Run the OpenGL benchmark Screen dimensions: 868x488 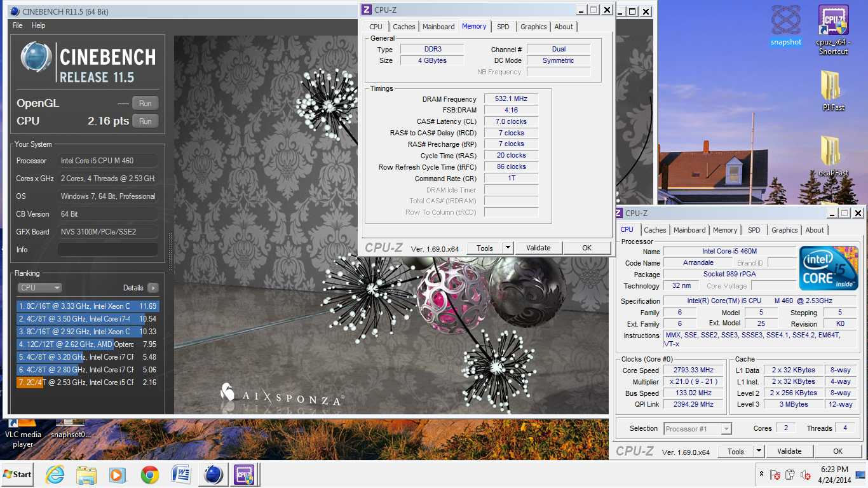click(x=146, y=104)
